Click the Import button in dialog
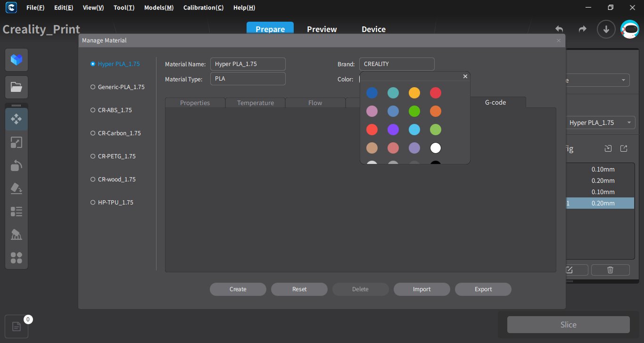 click(422, 289)
